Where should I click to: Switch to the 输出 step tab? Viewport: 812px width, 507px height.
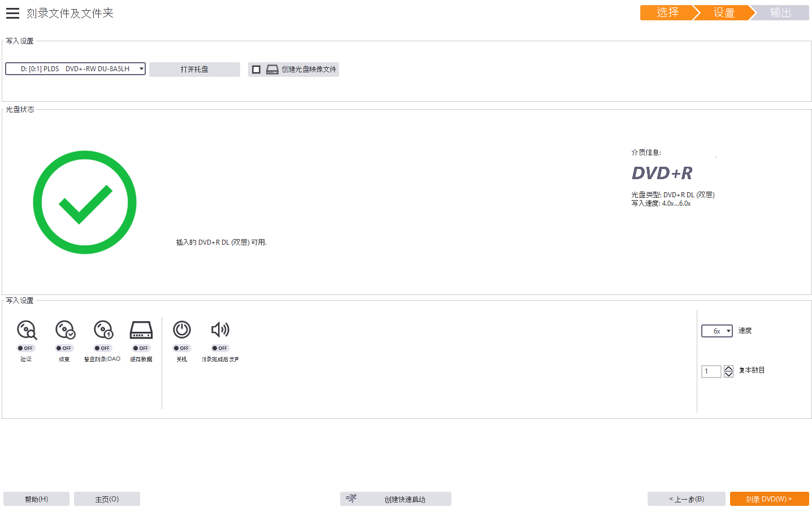(780, 12)
